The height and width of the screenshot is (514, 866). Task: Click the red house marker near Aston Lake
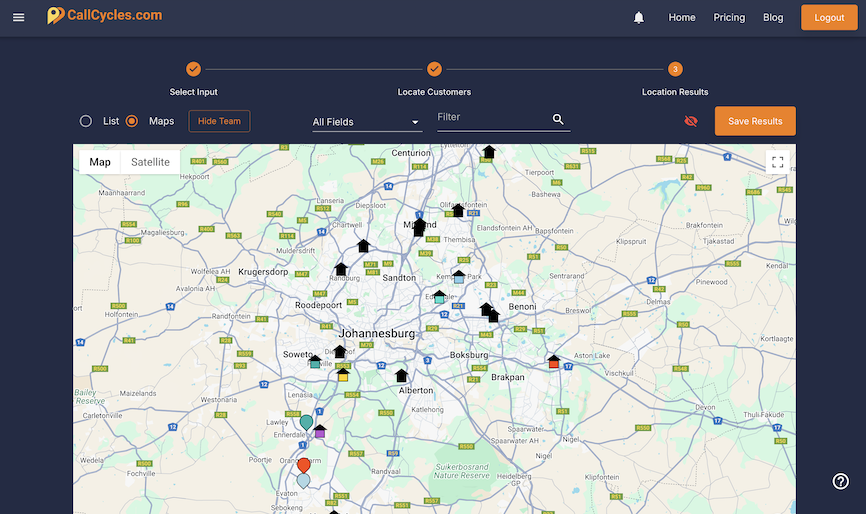coord(553,362)
